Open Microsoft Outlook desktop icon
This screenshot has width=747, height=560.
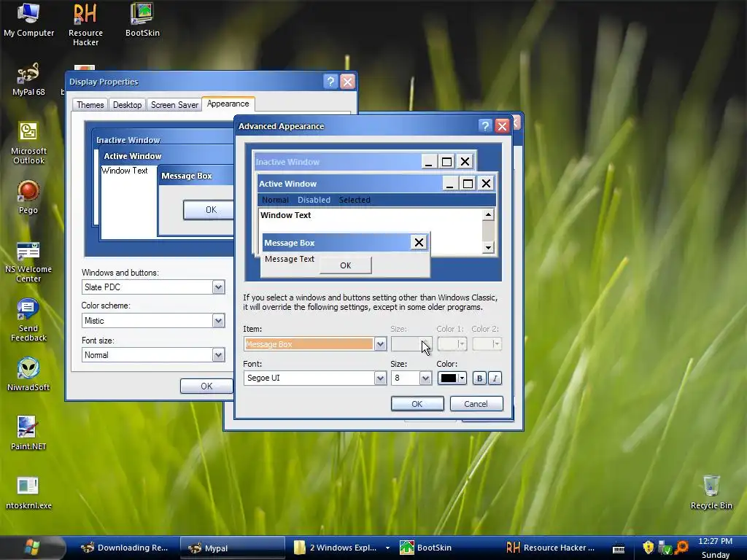[x=28, y=143]
